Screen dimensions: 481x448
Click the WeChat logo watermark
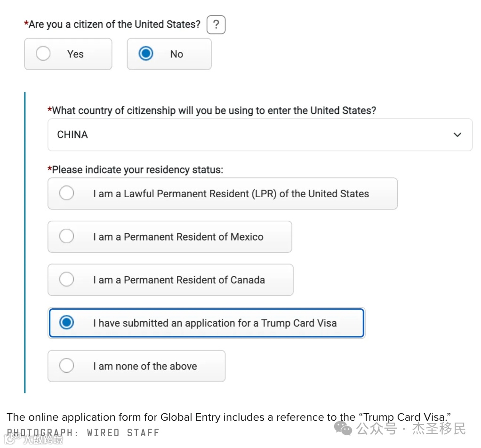343,429
